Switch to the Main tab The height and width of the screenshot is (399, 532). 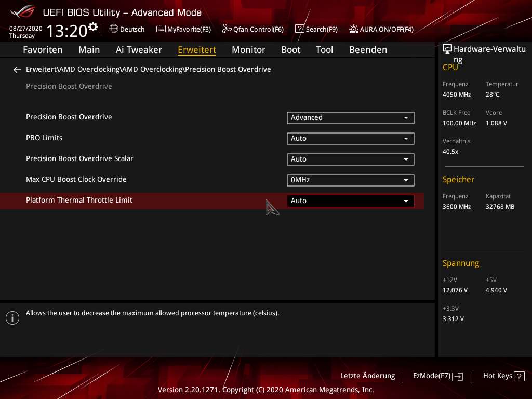(89, 50)
